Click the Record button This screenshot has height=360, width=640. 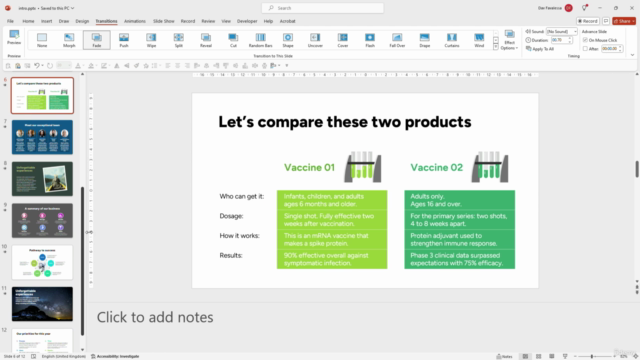(588, 21)
